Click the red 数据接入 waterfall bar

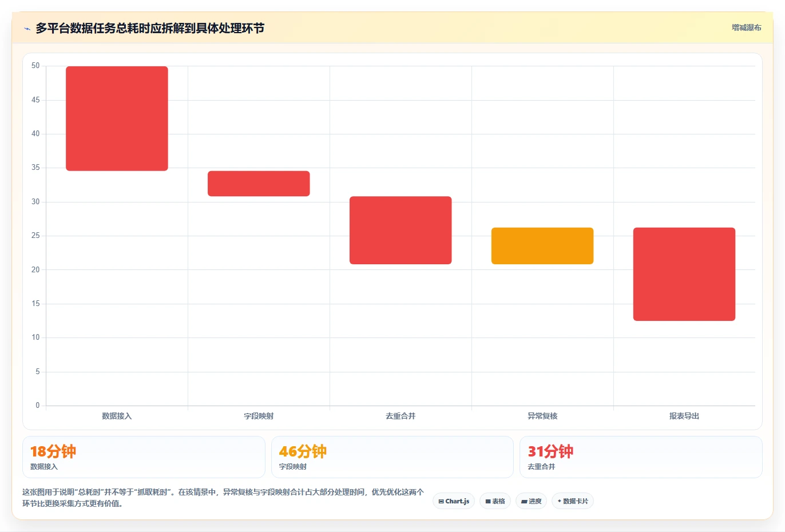pos(117,118)
